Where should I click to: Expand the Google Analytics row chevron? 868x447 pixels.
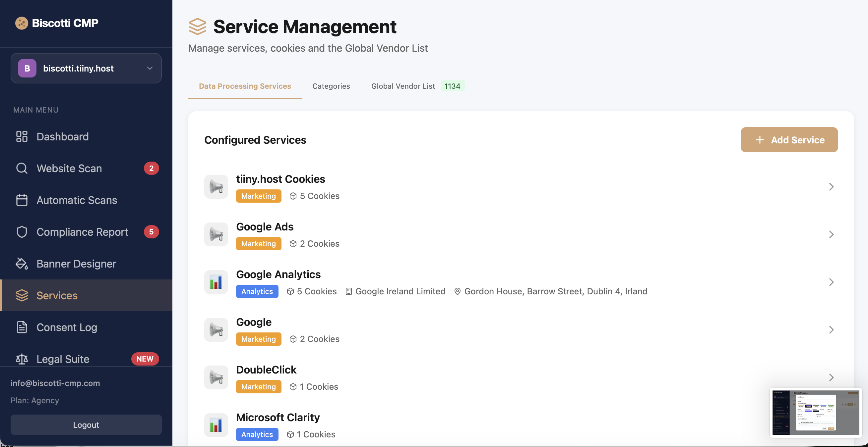coord(831,282)
